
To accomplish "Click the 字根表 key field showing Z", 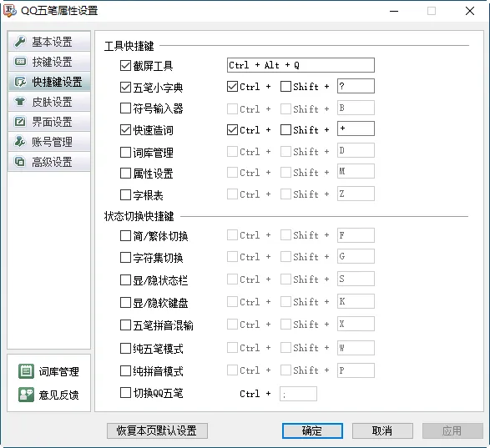I will click(356, 194).
